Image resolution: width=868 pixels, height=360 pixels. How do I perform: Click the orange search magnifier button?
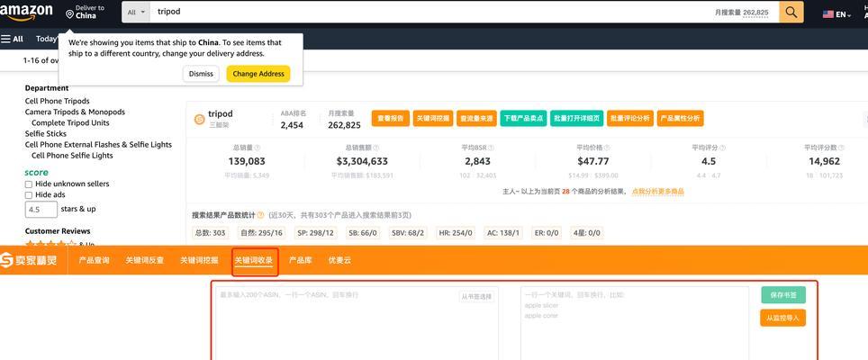[x=791, y=13]
